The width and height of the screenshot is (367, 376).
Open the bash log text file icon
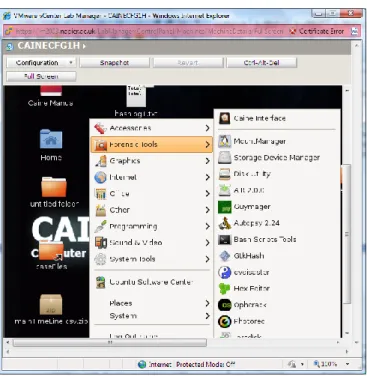pos(136,96)
